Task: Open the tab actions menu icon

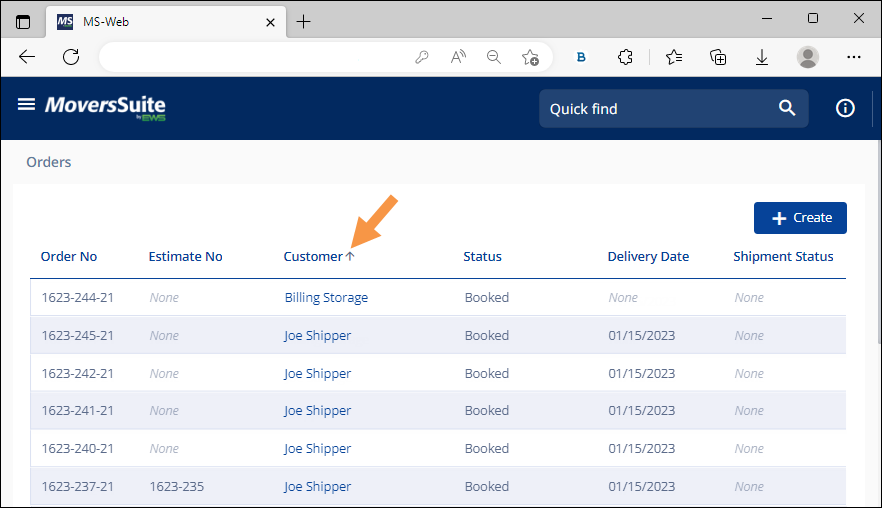Action: (x=23, y=22)
